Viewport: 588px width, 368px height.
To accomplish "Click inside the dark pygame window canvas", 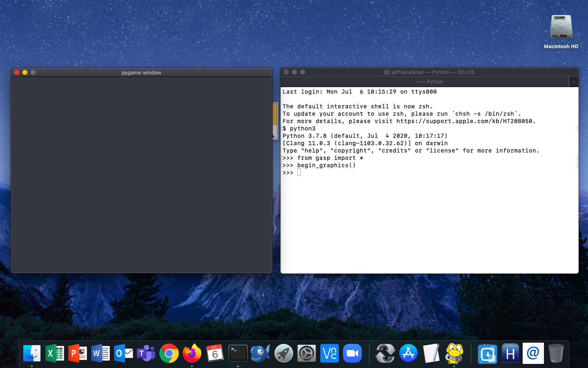I will [142, 175].
